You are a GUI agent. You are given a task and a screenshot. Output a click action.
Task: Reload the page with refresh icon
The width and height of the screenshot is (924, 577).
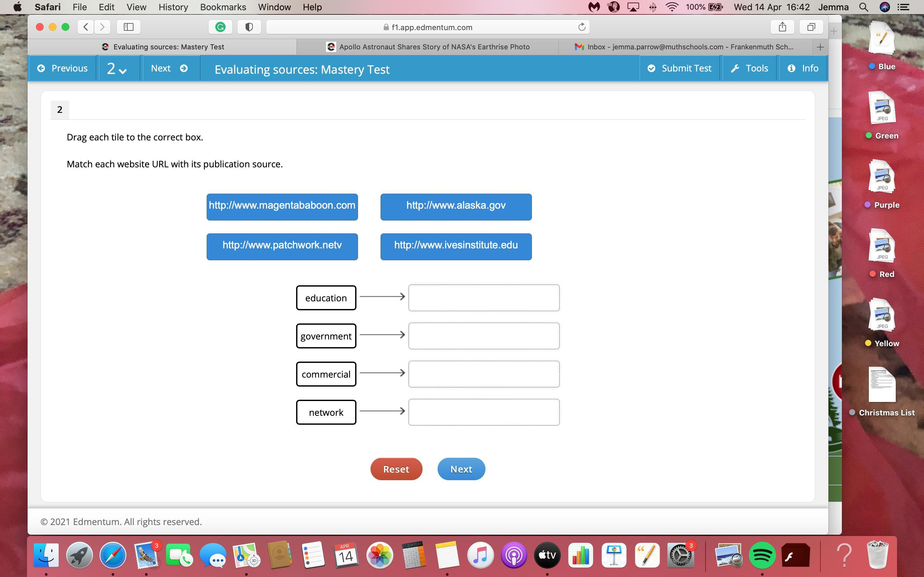click(x=581, y=27)
